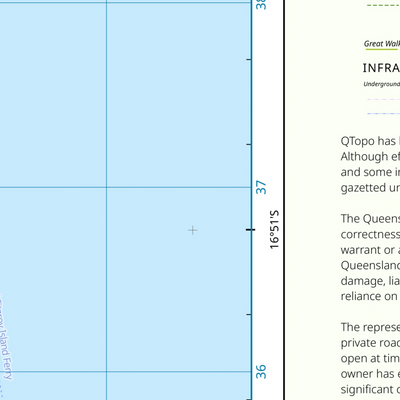Click the small crosshair graticule mark on the map

coord(193,230)
